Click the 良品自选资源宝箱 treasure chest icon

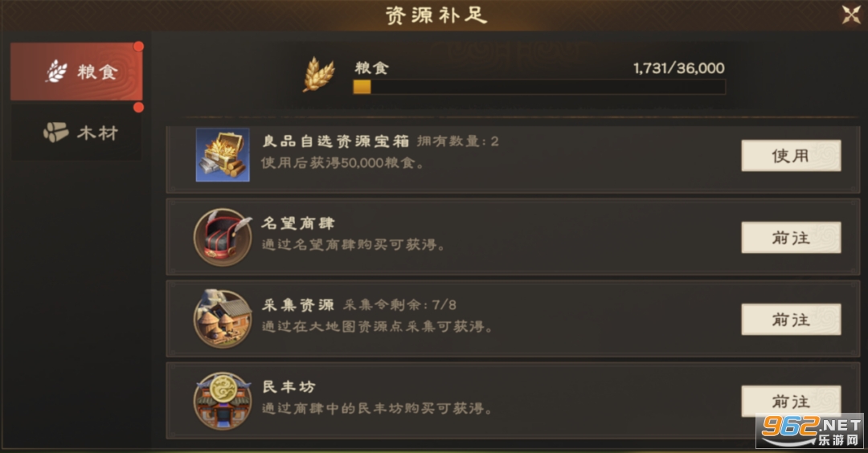(x=223, y=155)
